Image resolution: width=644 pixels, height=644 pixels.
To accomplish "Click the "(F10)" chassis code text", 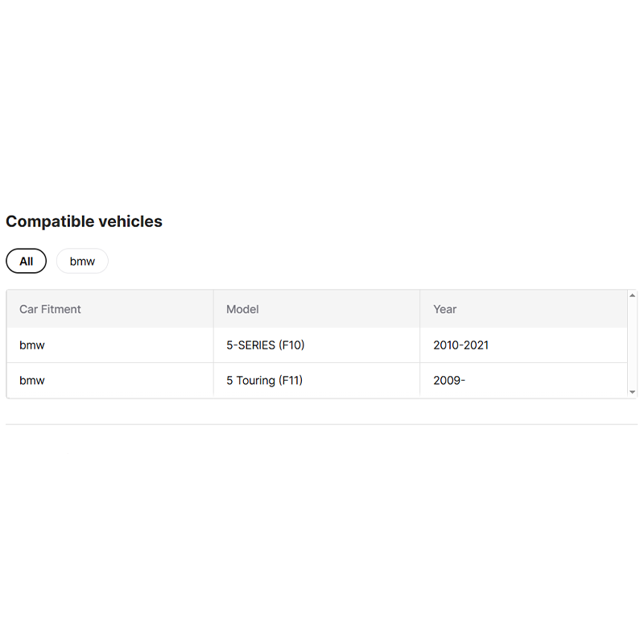I will (x=291, y=345).
